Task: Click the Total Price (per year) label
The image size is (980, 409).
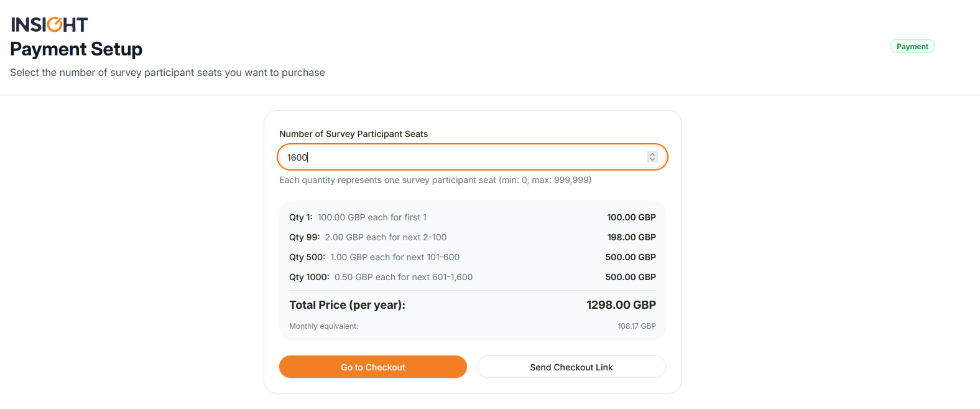Action: (x=347, y=305)
